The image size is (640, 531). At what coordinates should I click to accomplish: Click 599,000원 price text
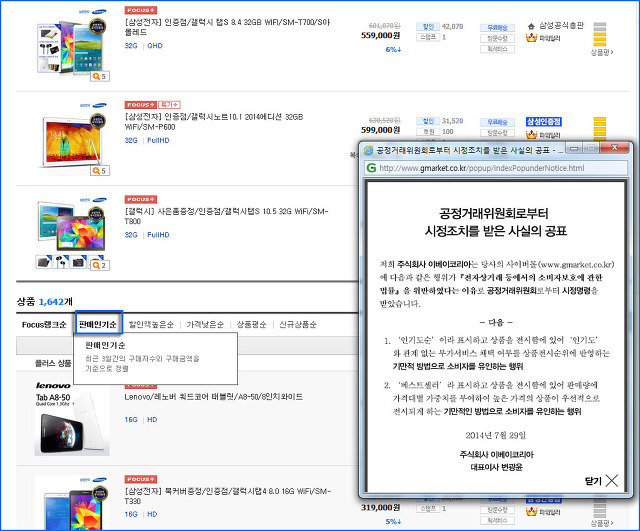pyautogui.click(x=380, y=130)
